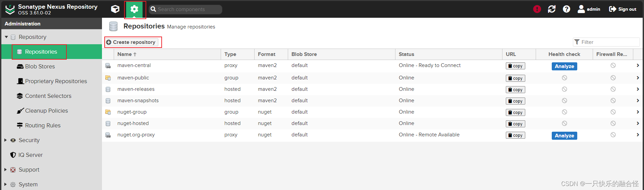Click the Filter input box
Screen dimensions: 644x190
click(606, 42)
